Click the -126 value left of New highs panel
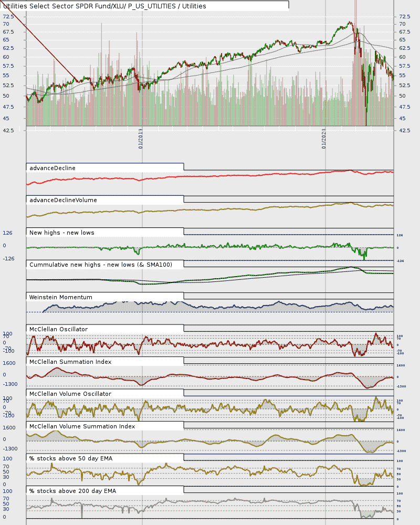Screen dimensions: 420x525 9,258
